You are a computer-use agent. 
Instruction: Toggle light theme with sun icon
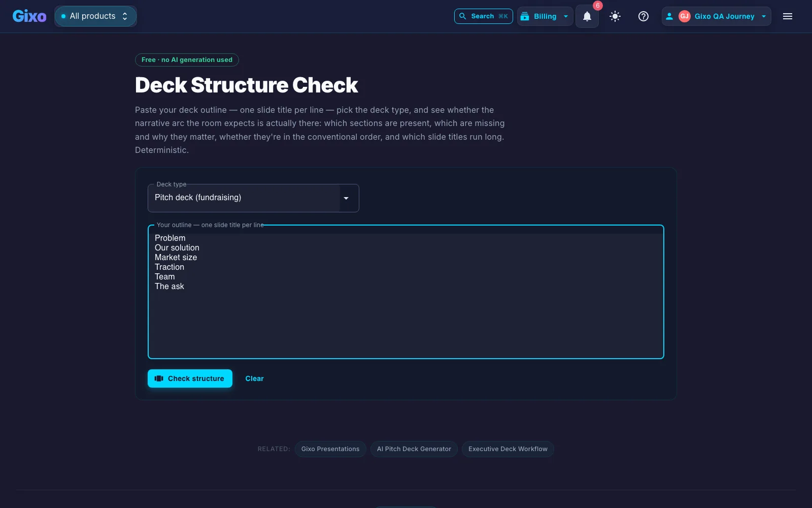point(615,16)
